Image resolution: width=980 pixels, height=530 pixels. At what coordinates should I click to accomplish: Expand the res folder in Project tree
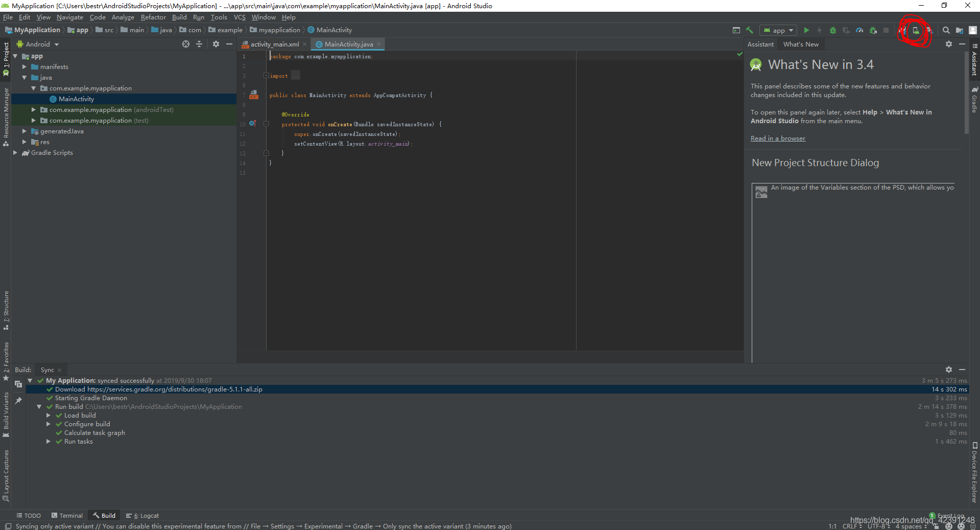[24, 142]
